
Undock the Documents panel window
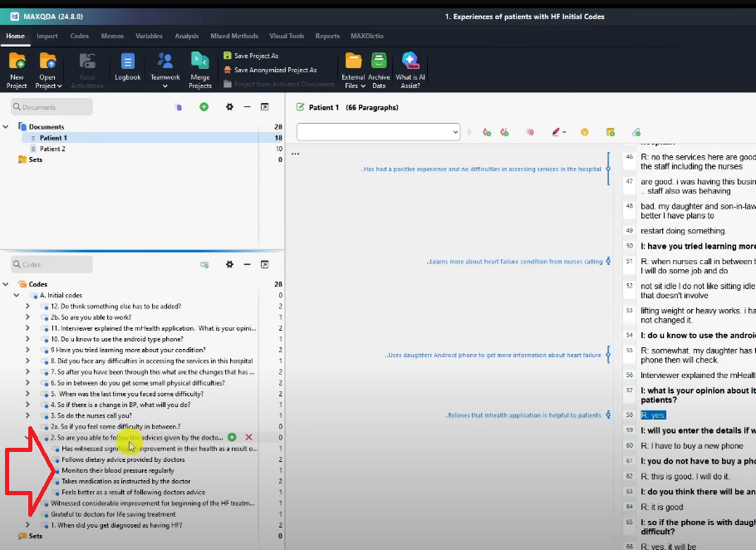pos(265,106)
